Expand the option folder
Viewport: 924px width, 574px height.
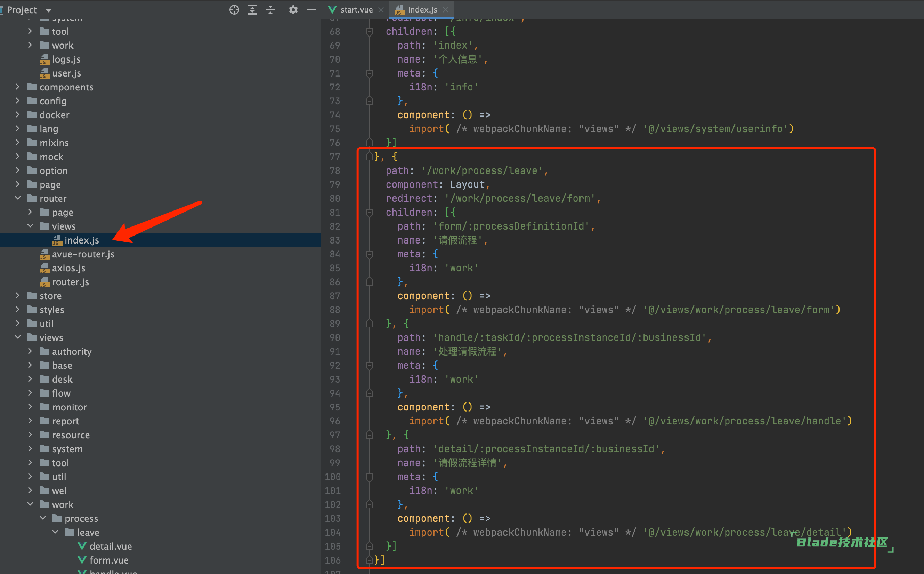(17, 170)
